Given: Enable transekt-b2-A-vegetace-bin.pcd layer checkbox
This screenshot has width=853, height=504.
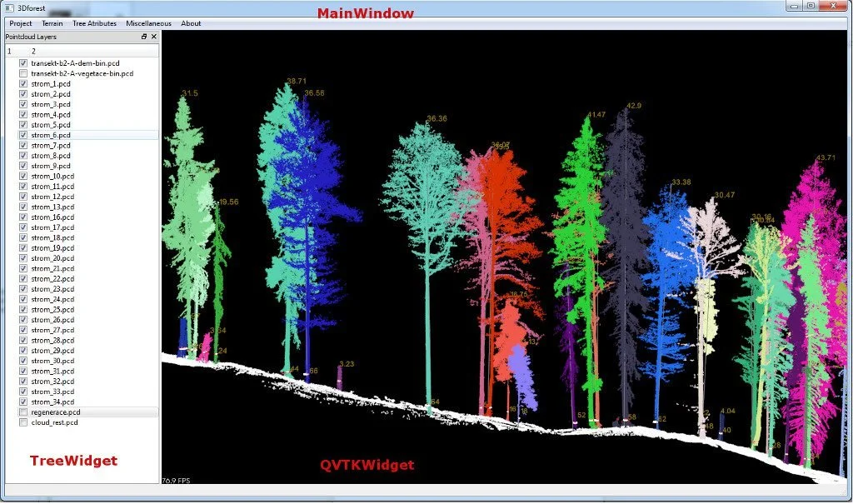Looking at the screenshot, I should (x=23, y=73).
